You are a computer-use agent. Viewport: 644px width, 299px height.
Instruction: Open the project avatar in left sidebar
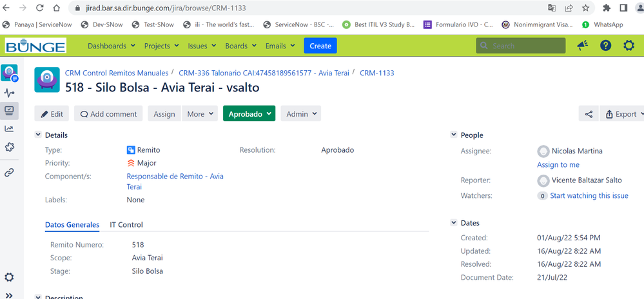pos(9,73)
